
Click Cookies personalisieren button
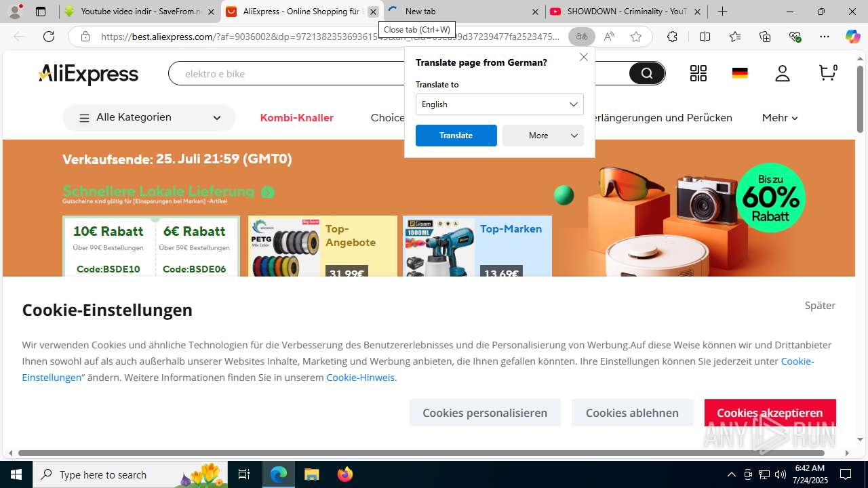485,413
